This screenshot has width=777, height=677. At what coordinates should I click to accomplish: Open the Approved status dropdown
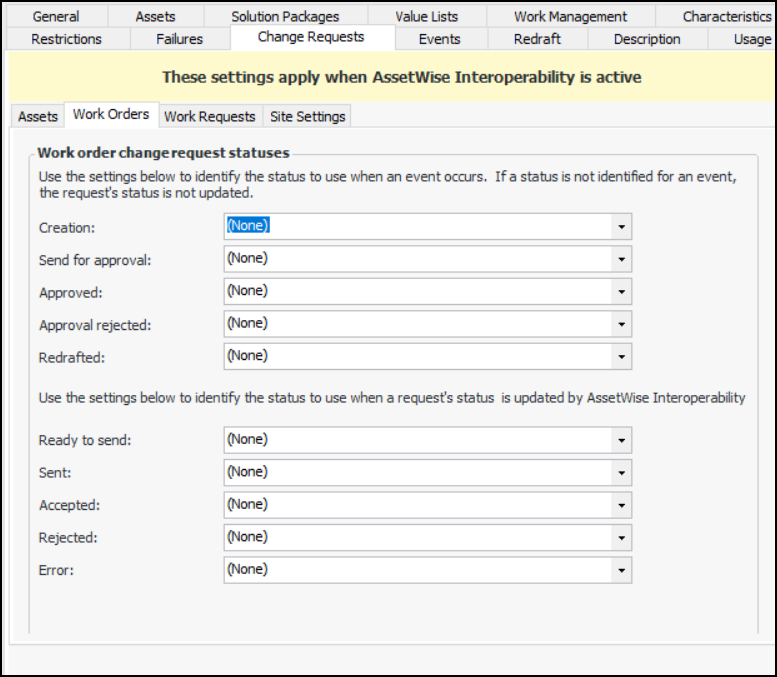pyautogui.click(x=621, y=291)
